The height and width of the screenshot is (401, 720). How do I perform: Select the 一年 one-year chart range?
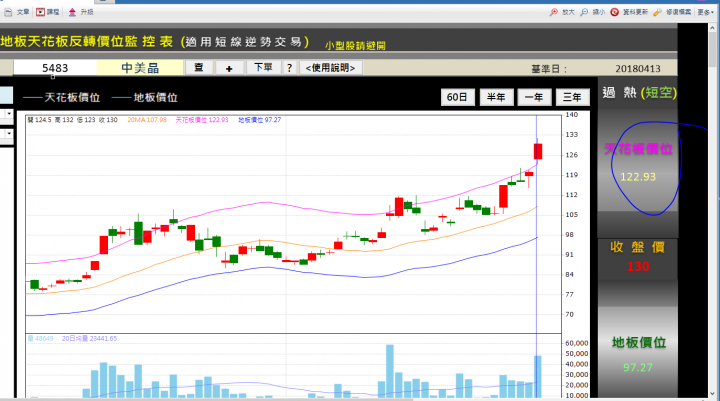pyautogui.click(x=534, y=97)
